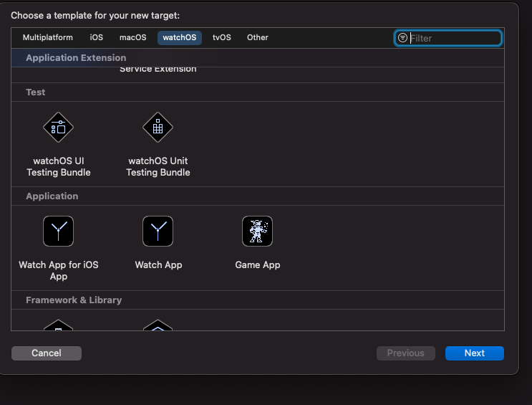Choose the Game App template icon
532x405 pixels.
click(257, 231)
